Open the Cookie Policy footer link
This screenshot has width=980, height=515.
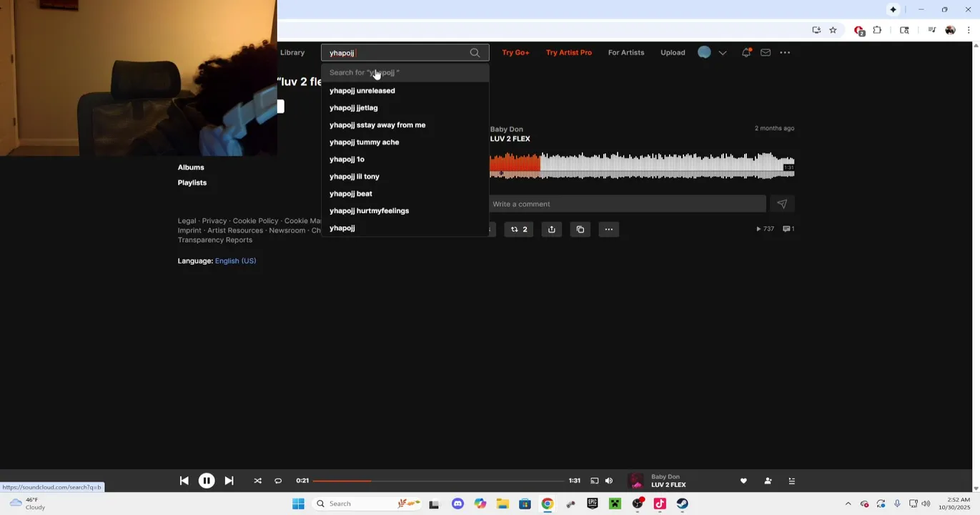click(x=255, y=221)
